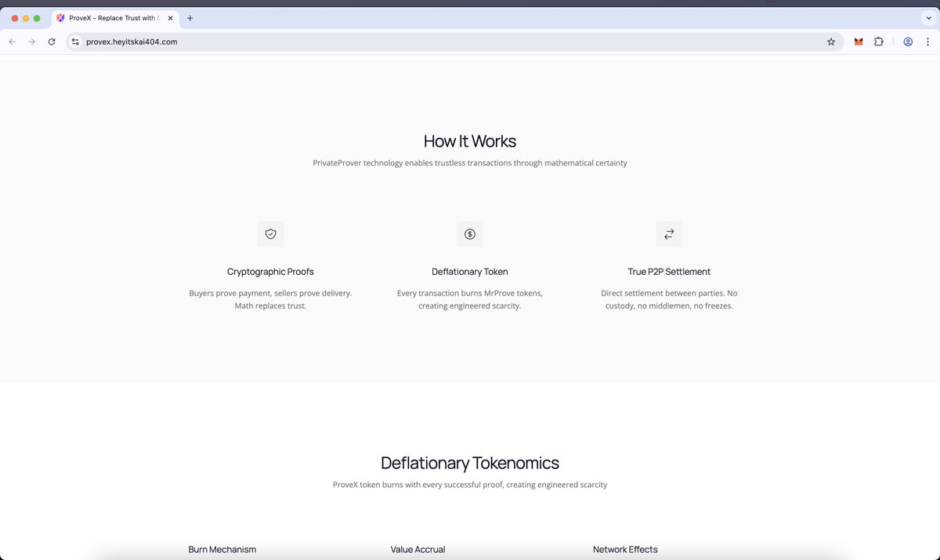Screen dimensions: 940x560
Task: Click the True P2P Settlement title
Action: coord(669,272)
